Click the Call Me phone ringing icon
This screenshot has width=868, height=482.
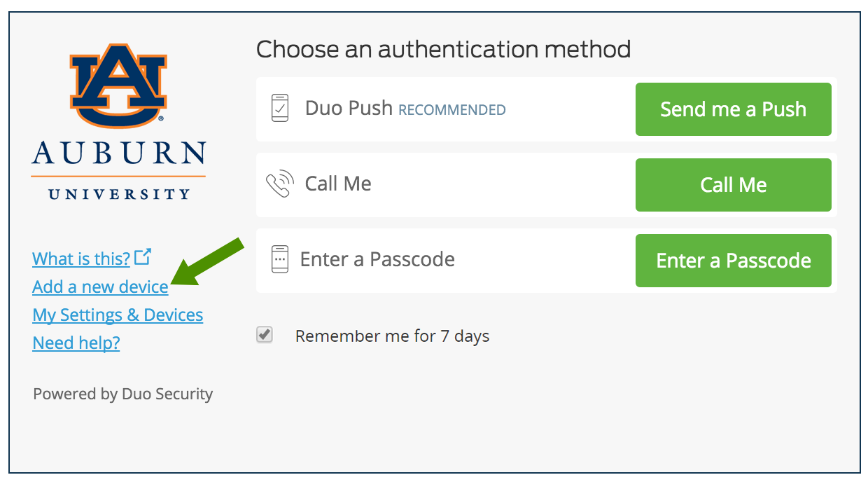pyautogui.click(x=279, y=184)
